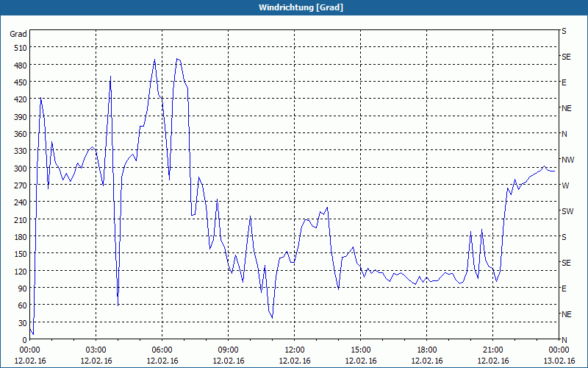Click the 30 tick label
This screenshot has height=368, width=588.
[23, 323]
